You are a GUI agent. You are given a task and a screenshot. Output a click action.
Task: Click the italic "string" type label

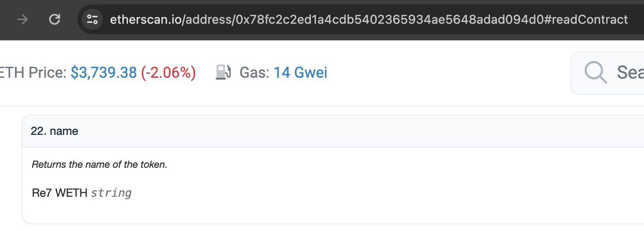[111, 193]
